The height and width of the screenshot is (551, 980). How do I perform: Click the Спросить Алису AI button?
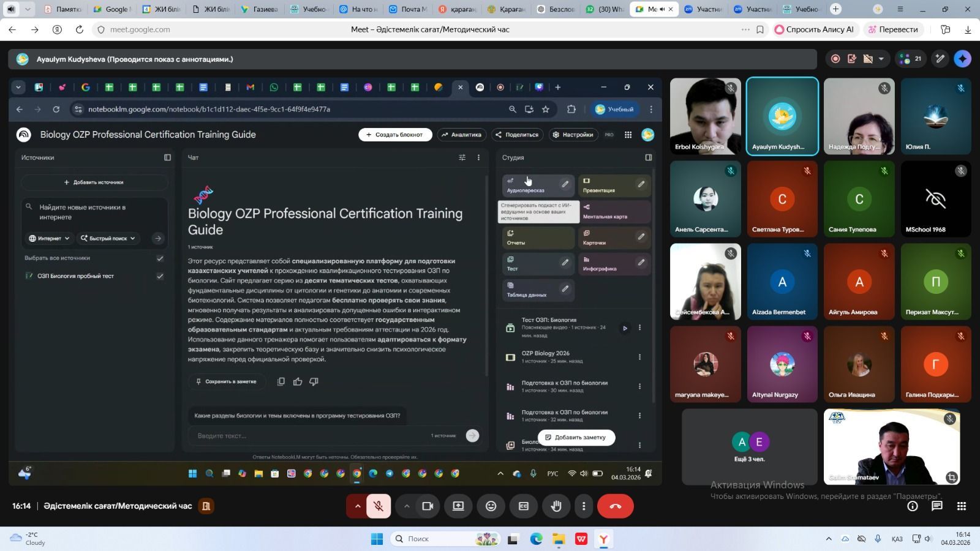(814, 29)
